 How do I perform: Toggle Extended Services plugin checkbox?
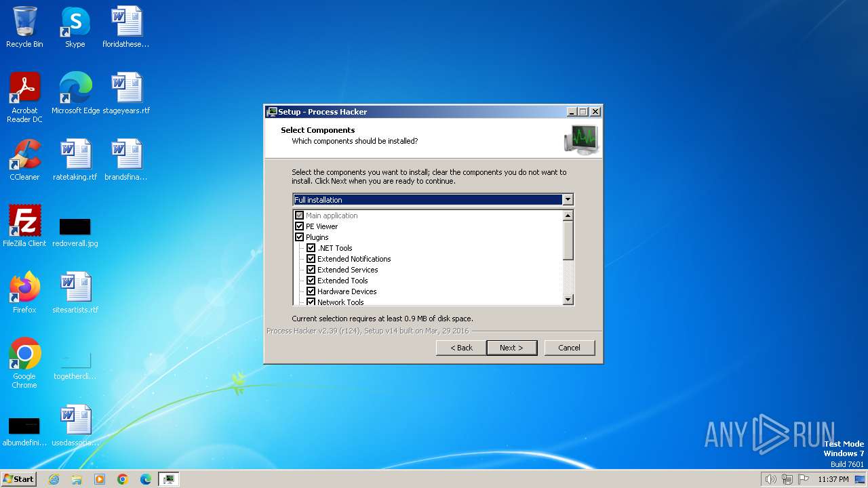click(311, 270)
